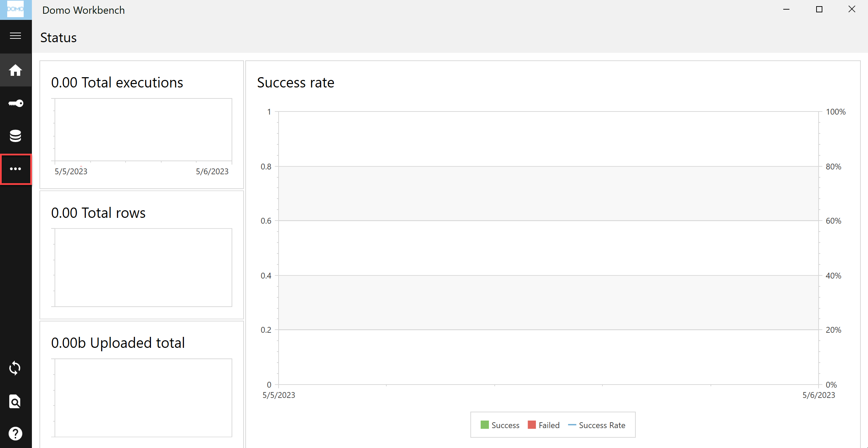The image size is (868, 448).
Task: Toggle the Failed legend entry
Action: pos(543,425)
